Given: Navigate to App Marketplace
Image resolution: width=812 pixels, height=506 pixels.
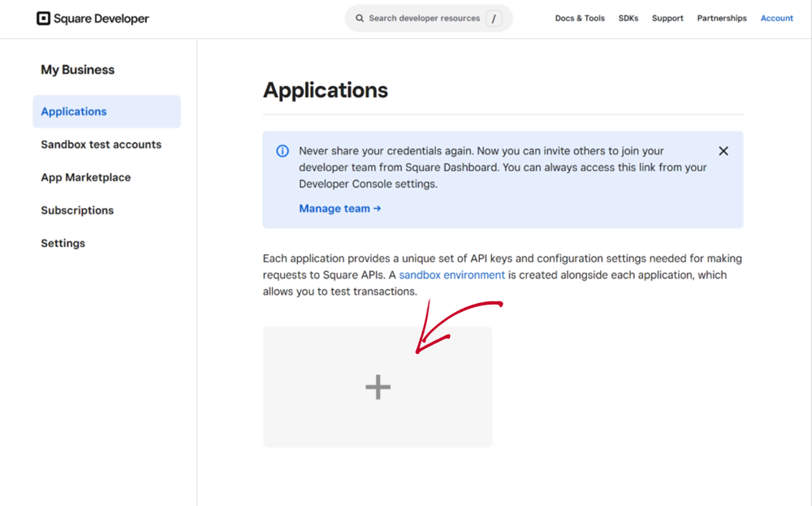Looking at the screenshot, I should coord(86,178).
